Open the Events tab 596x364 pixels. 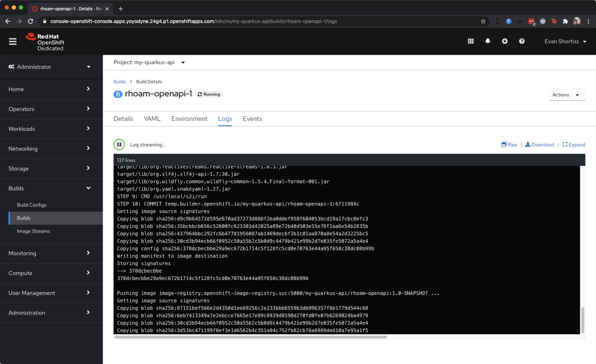252,119
